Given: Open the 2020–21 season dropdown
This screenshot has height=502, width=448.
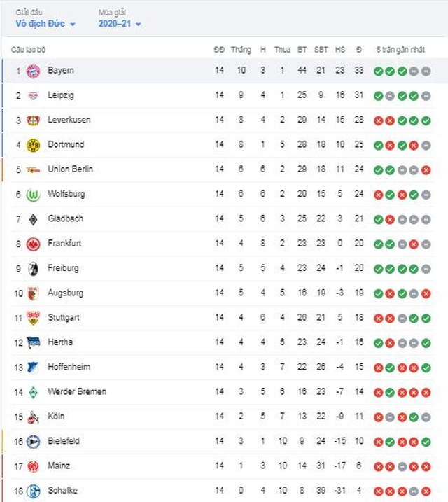Looking at the screenshot, I should [120, 24].
